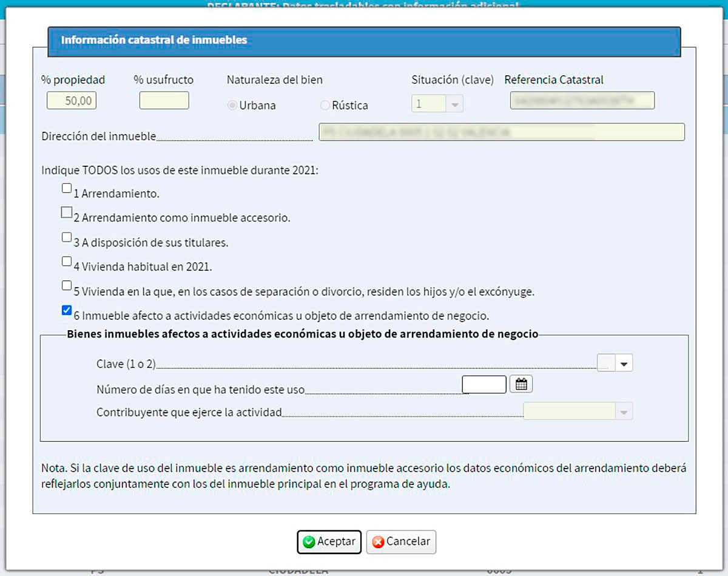The width and height of the screenshot is (728, 576).
Task: Click the Referencia Catastral field
Action: (582, 100)
